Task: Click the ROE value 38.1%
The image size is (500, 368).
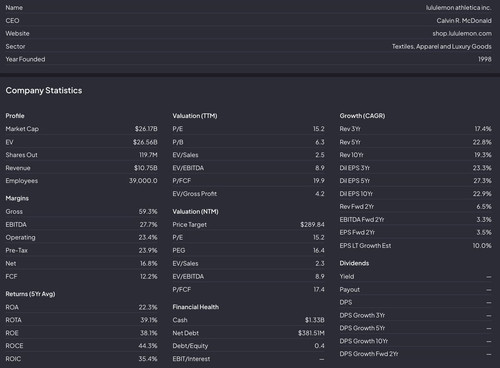Action: (149, 333)
